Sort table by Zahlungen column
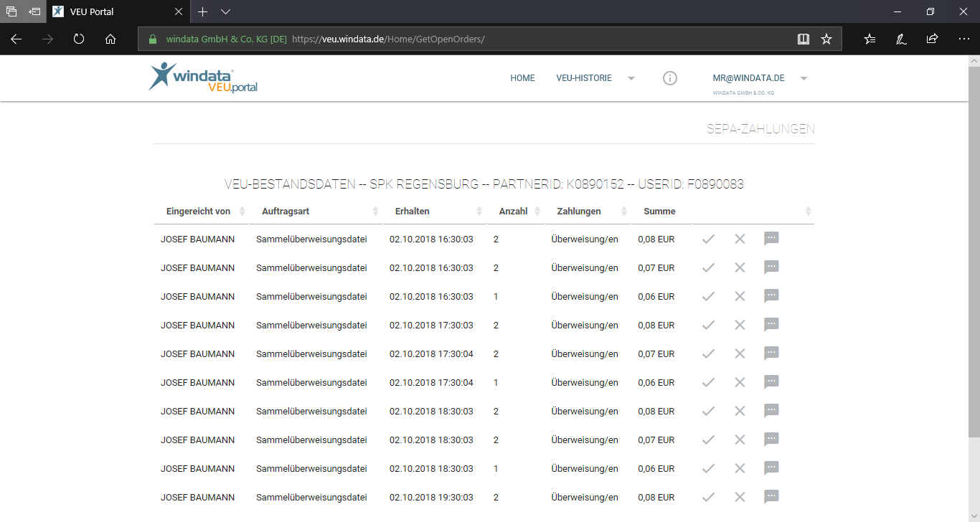 click(588, 212)
